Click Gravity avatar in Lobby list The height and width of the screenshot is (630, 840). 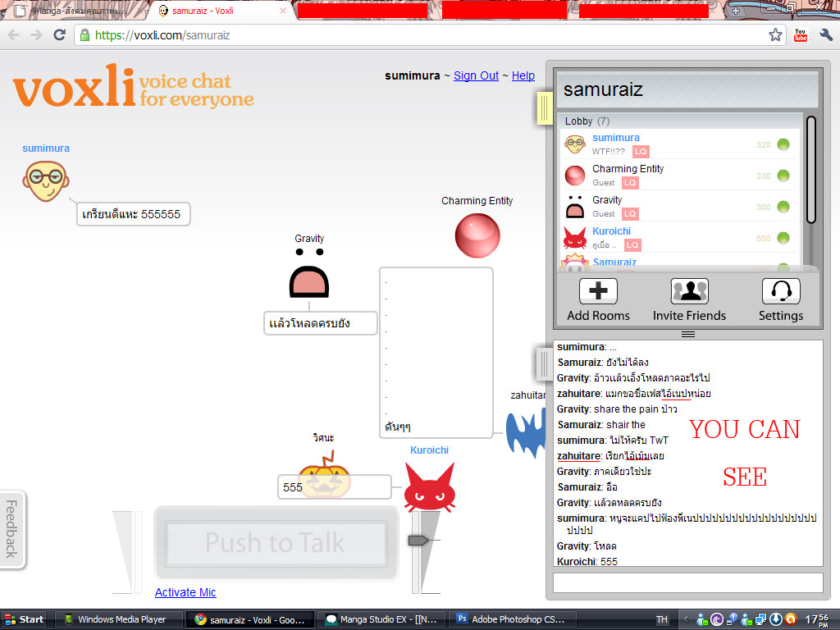click(575, 207)
